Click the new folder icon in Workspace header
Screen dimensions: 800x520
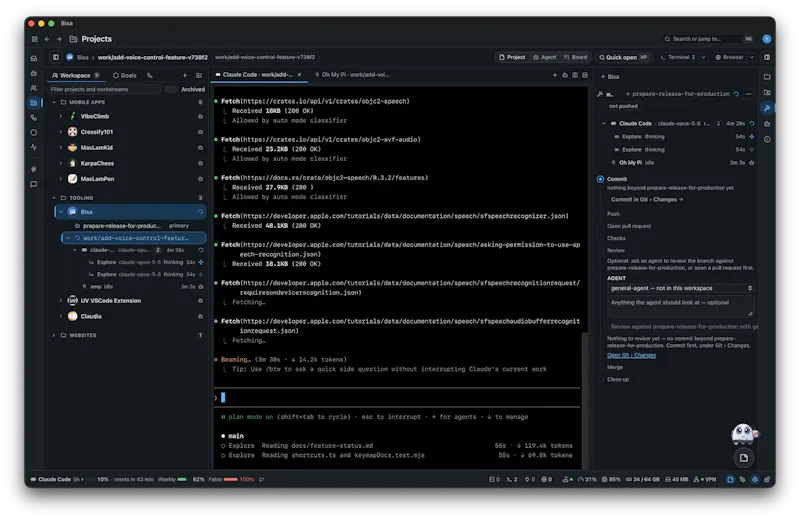point(199,76)
